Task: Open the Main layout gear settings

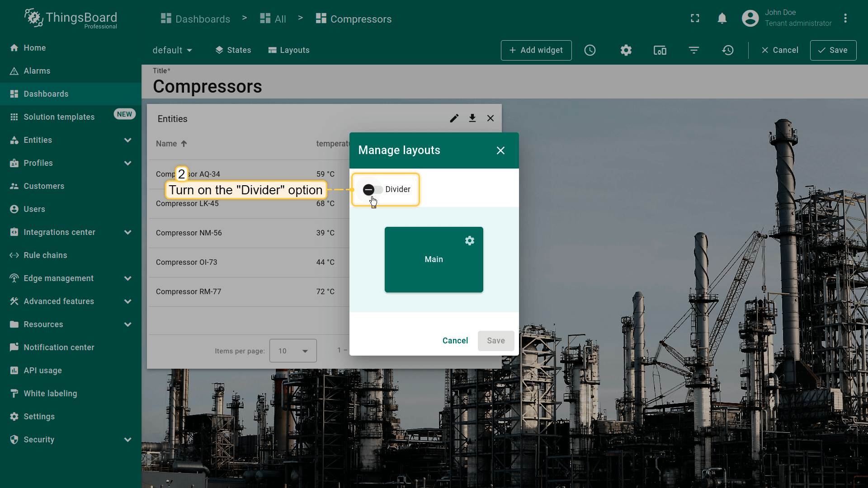Action: coord(470,241)
